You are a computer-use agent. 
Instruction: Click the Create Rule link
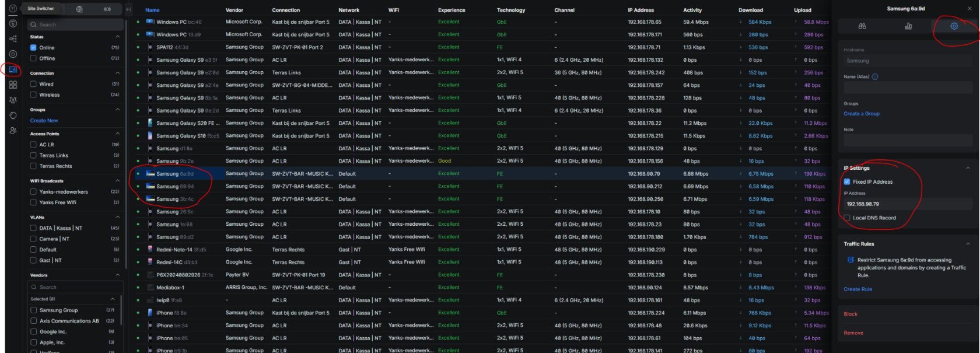pos(858,289)
